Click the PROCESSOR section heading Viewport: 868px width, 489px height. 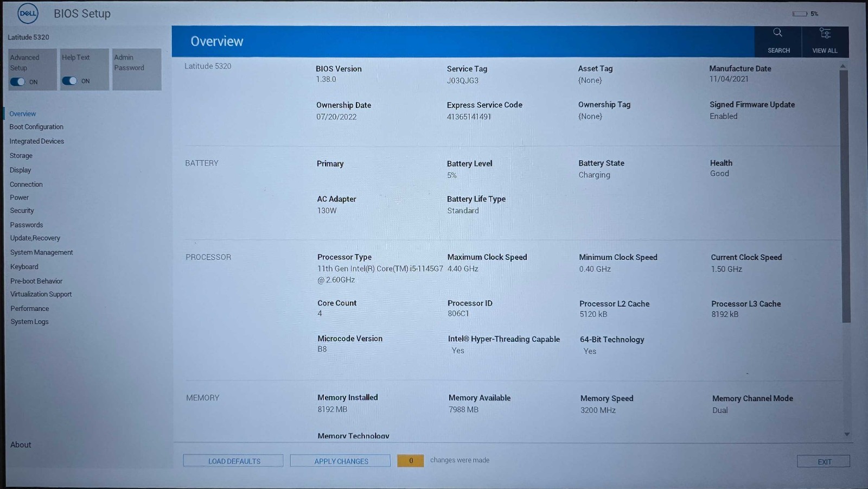click(208, 257)
